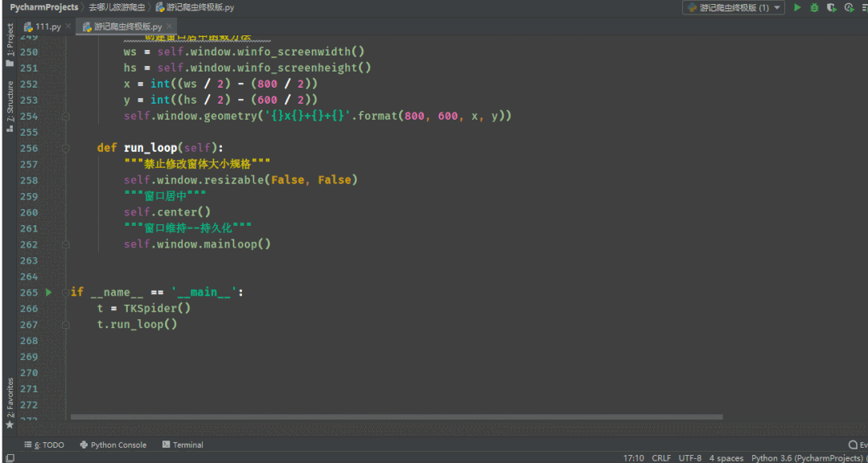Click 游记爬虫终极版.py in the breadcrumb path
This screenshot has height=463, width=868.
(195, 8)
